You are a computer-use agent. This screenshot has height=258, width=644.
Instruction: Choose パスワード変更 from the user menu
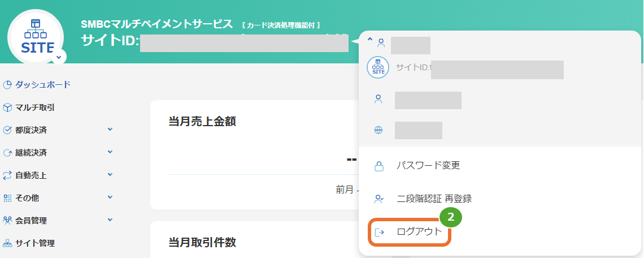click(428, 165)
